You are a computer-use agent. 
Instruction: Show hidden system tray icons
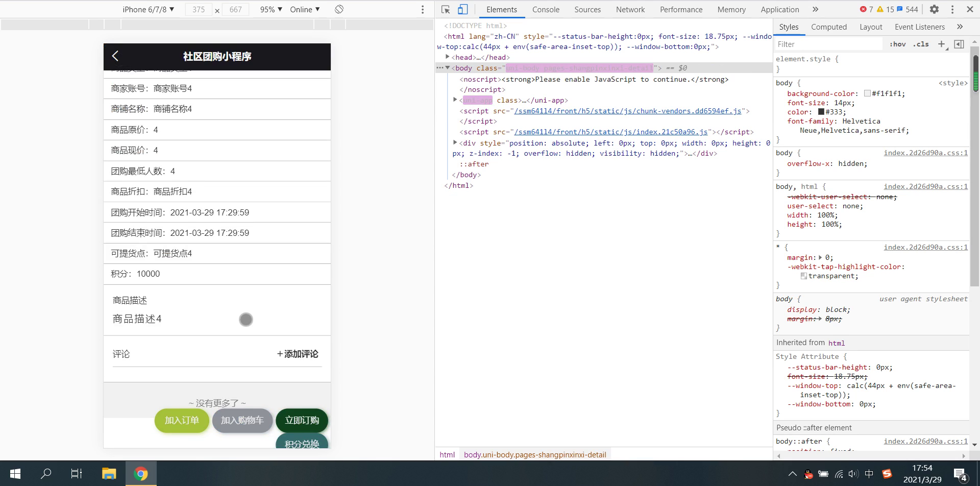[x=792, y=474]
